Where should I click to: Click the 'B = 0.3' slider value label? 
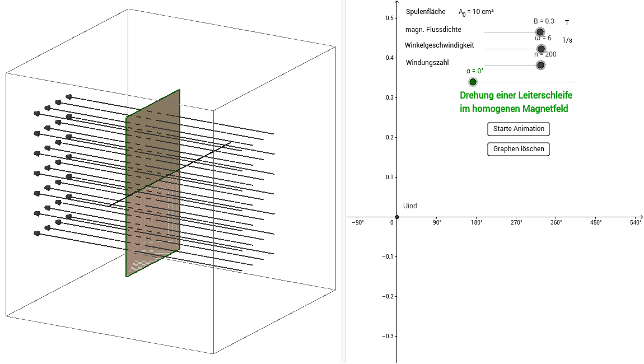pos(544,21)
